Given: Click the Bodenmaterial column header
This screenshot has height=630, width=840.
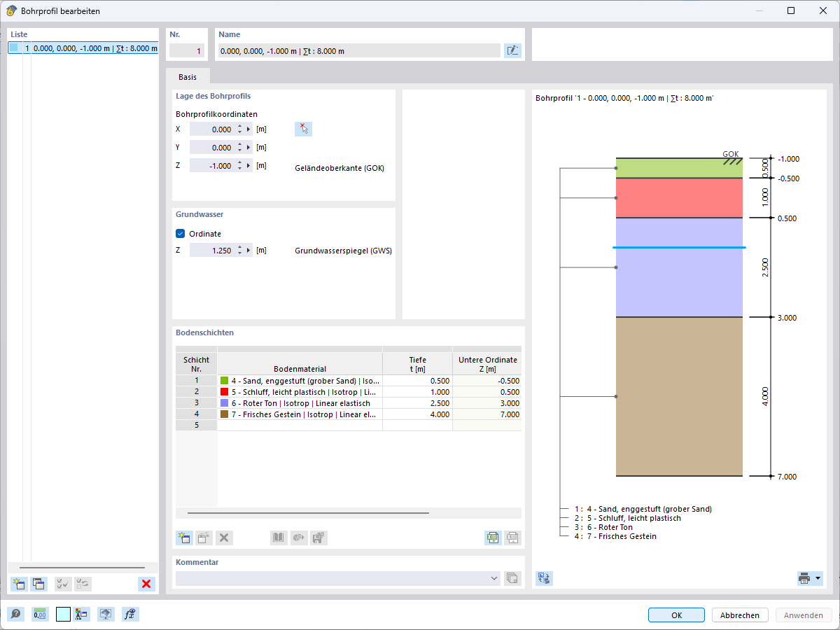Looking at the screenshot, I should point(300,363).
